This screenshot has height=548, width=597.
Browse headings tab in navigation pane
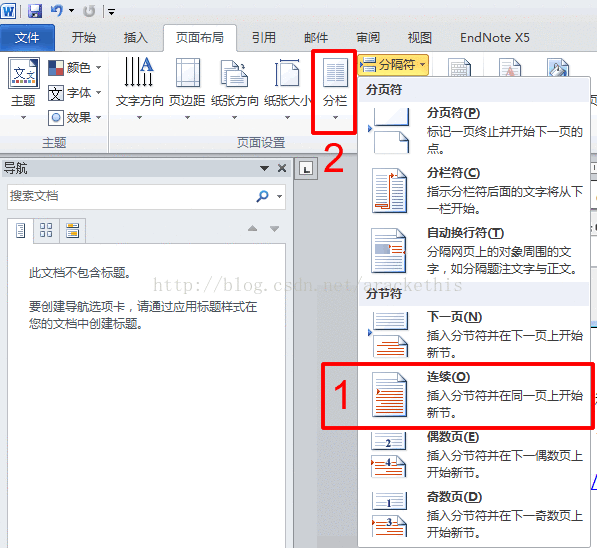[x=21, y=230]
